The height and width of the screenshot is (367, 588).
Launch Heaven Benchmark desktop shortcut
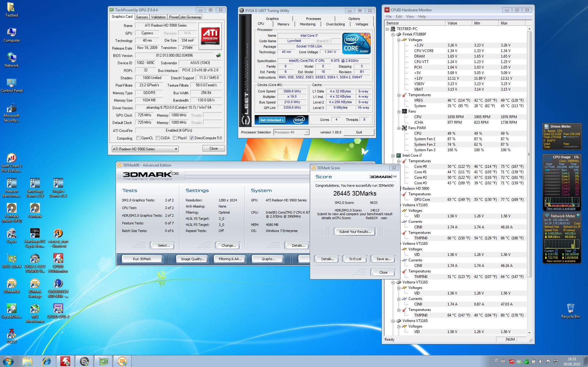click(x=11, y=188)
